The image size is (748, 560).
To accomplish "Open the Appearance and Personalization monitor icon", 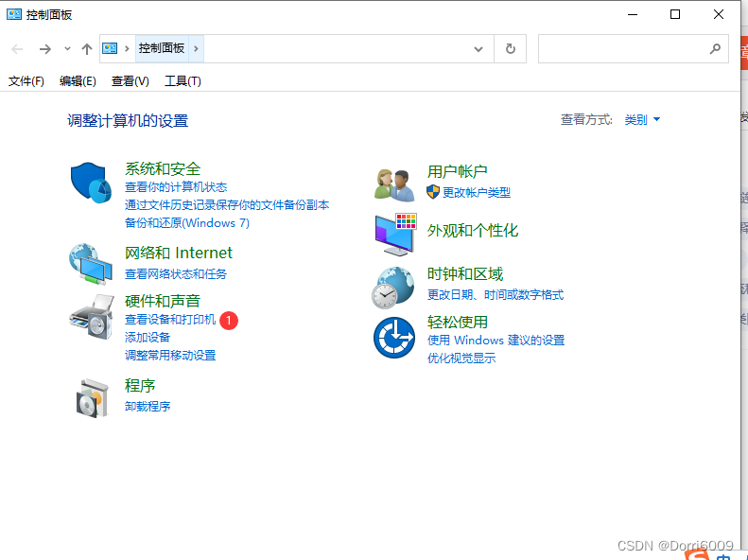I will [x=395, y=235].
